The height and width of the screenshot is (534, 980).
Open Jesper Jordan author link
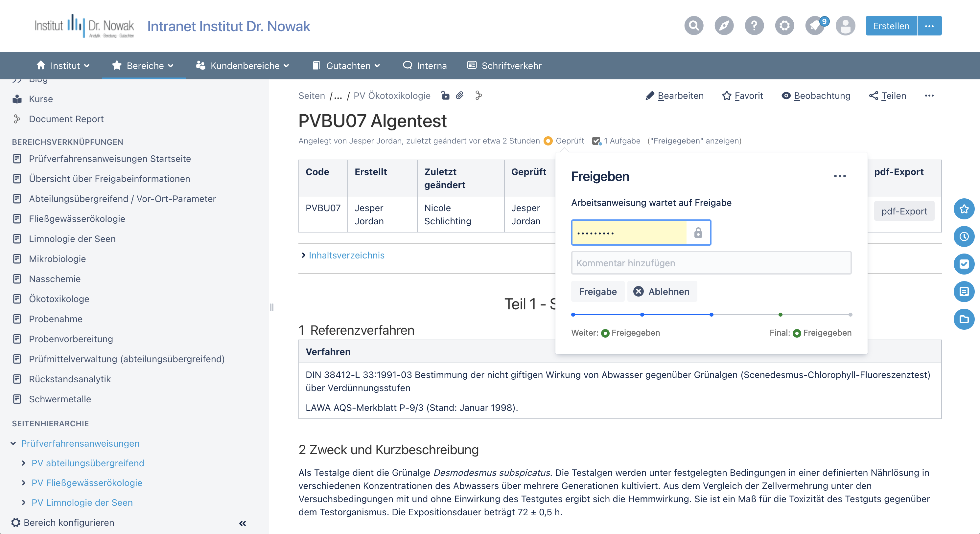point(375,141)
